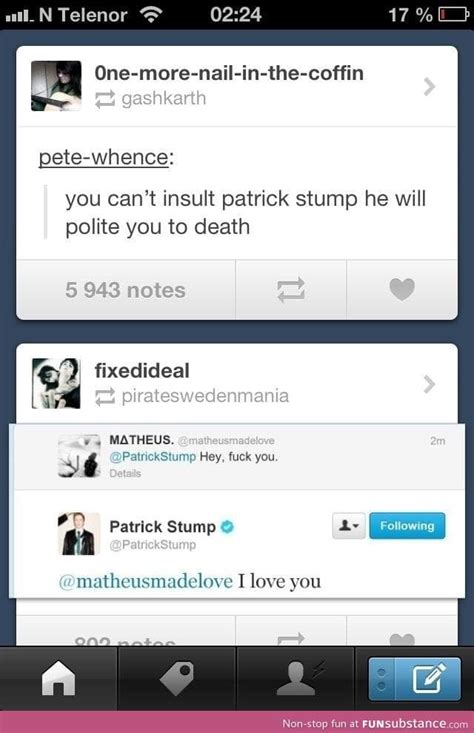Visit the pete-whence source link
The image size is (474, 733).
[103, 157]
